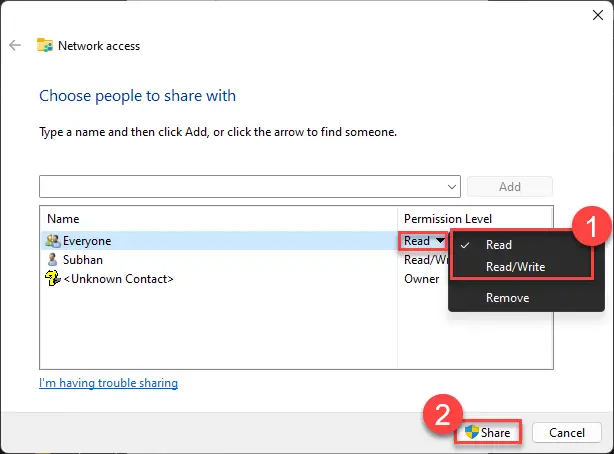Click the Name column header
The width and height of the screenshot is (614, 454).
pos(63,218)
